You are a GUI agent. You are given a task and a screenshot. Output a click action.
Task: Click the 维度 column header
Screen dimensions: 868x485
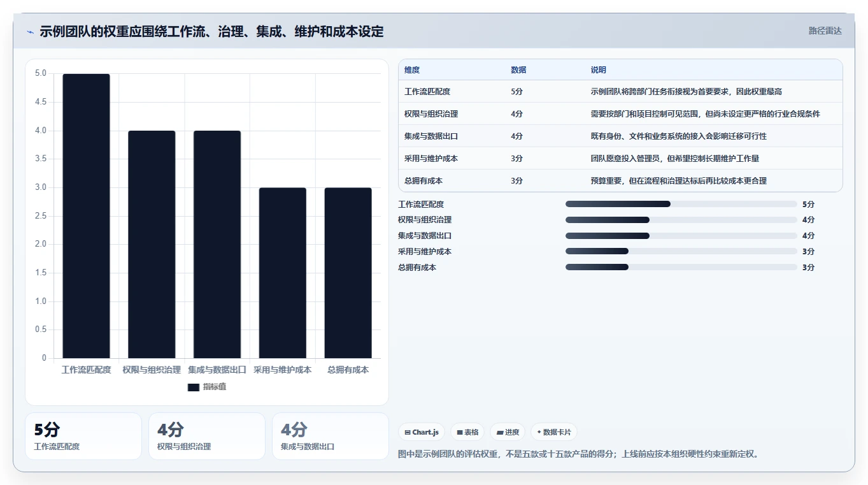[412, 70]
